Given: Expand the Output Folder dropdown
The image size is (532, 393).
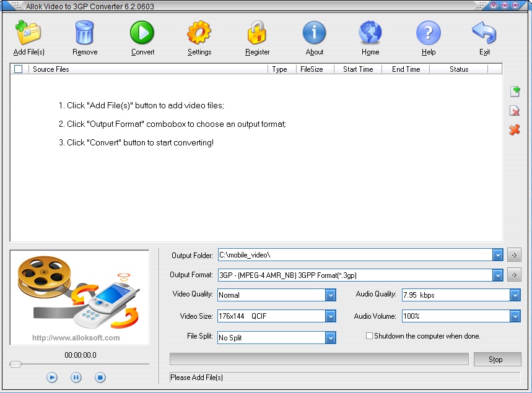Looking at the screenshot, I should point(498,255).
